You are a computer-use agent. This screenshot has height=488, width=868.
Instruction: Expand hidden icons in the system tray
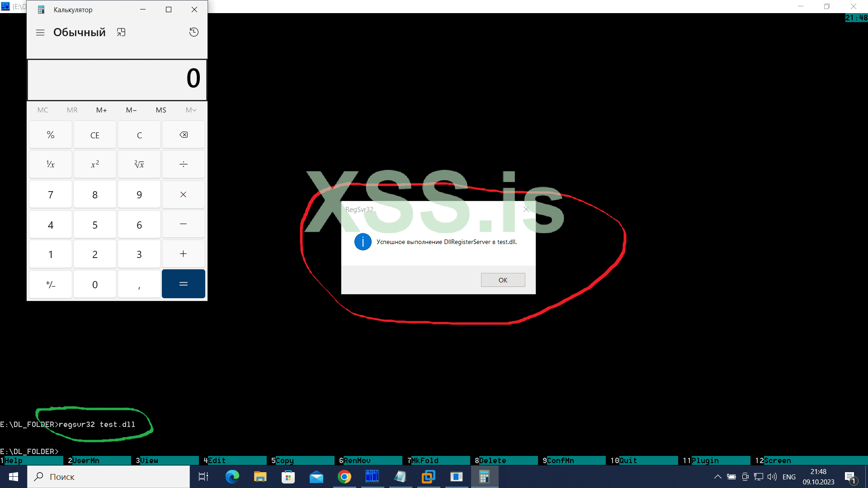click(x=717, y=477)
